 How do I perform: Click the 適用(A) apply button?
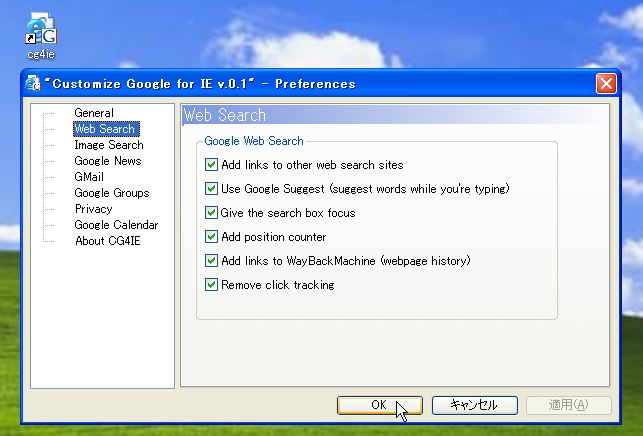pyautogui.click(x=569, y=405)
